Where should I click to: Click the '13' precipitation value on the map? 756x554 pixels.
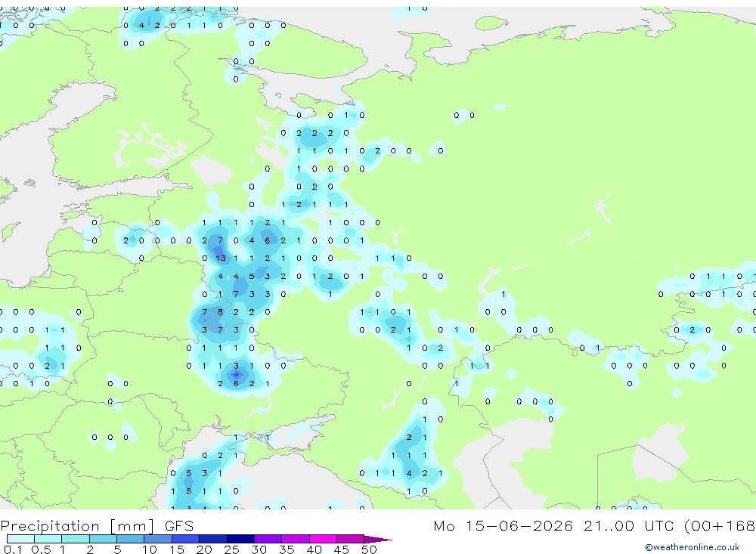(220, 258)
